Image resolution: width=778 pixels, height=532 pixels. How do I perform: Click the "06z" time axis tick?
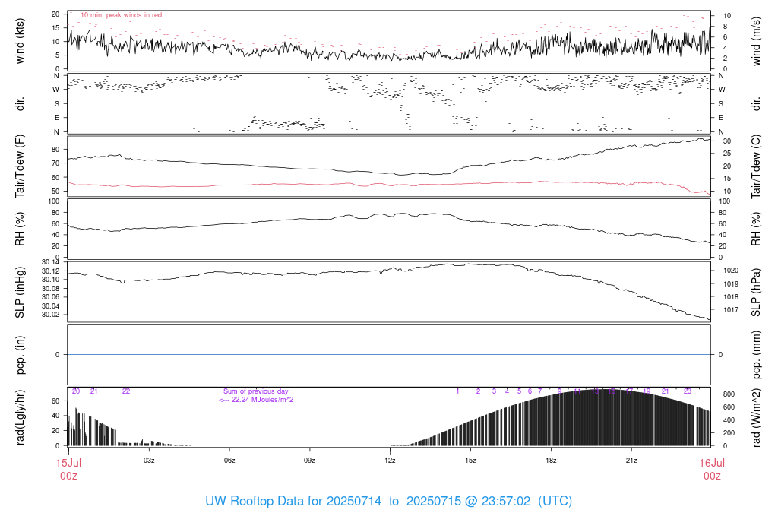(x=229, y=461)
